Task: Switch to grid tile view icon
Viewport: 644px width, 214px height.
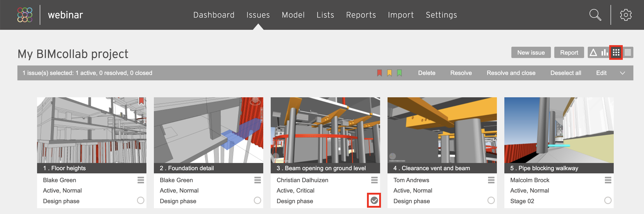Action: coord(616,52)
